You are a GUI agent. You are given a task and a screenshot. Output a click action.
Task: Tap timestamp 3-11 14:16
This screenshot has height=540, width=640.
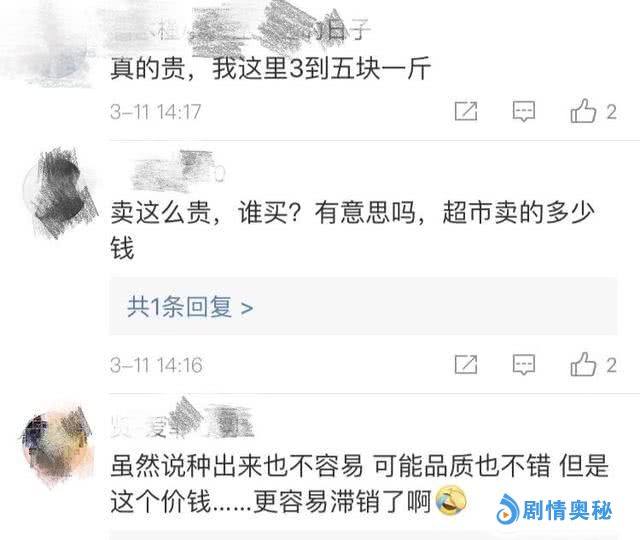point(156,364)
